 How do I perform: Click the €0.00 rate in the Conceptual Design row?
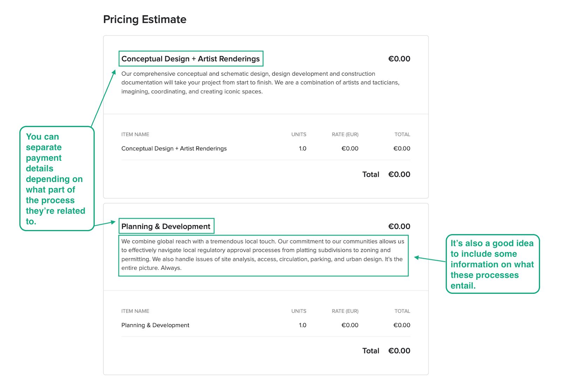coord(350,149)
